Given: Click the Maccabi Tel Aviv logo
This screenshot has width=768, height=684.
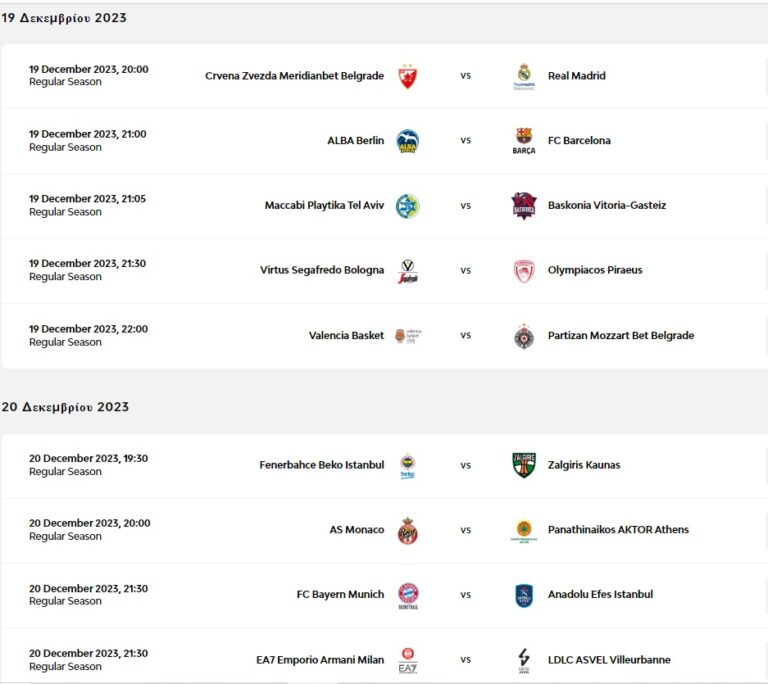Looking at the screenshot, I should click(x=407, y=206).
